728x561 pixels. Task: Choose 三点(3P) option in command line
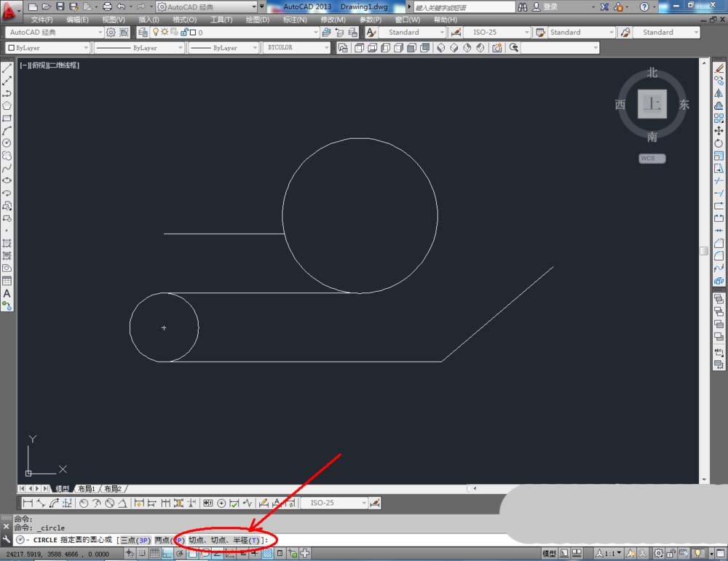pos(136,540)
